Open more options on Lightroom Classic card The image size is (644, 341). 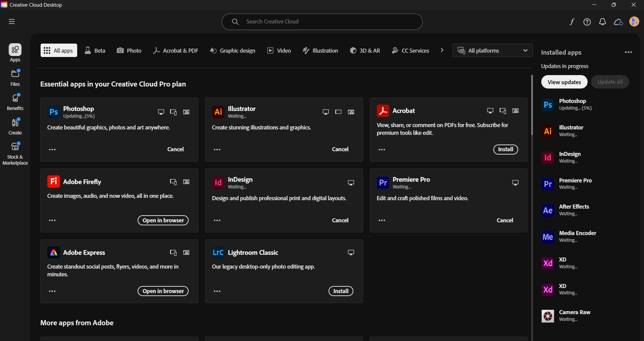(x=217, y=291)
